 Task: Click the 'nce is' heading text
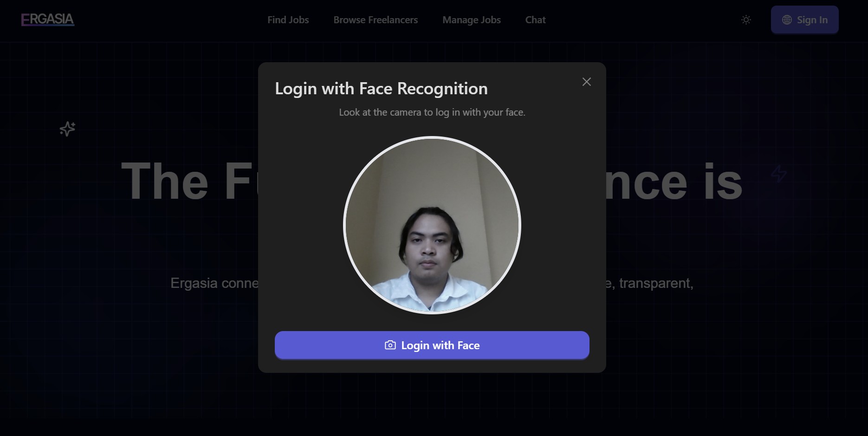[673, 182]
